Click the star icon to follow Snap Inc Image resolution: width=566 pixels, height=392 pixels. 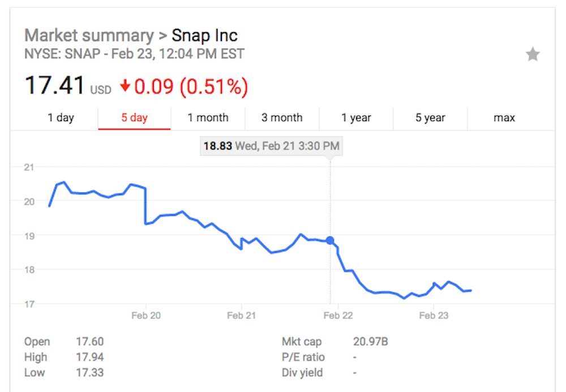coord(533,54)
